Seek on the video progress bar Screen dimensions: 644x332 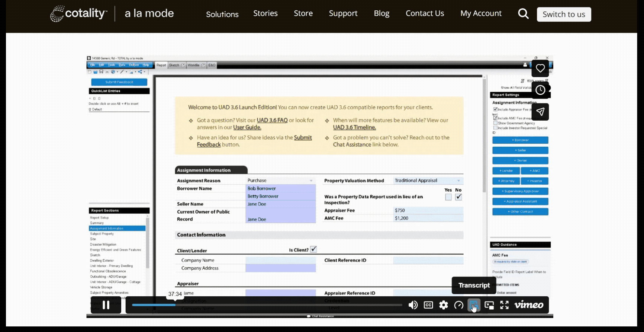click(267, 305)
